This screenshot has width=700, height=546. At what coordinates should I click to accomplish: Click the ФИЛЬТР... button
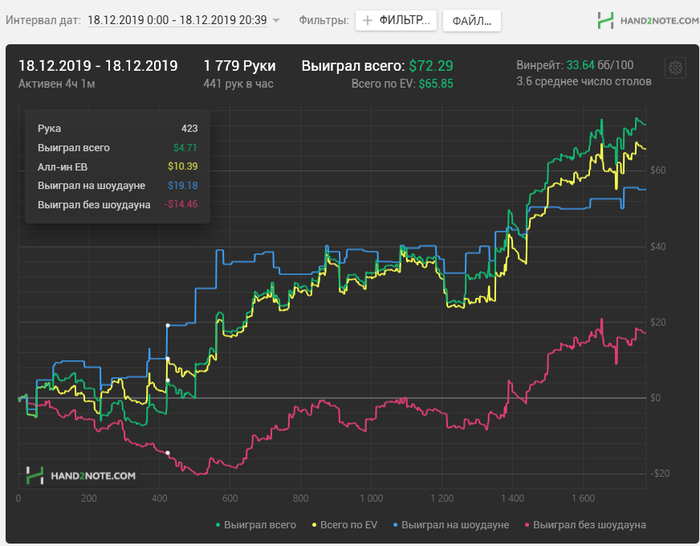[396, 21]
